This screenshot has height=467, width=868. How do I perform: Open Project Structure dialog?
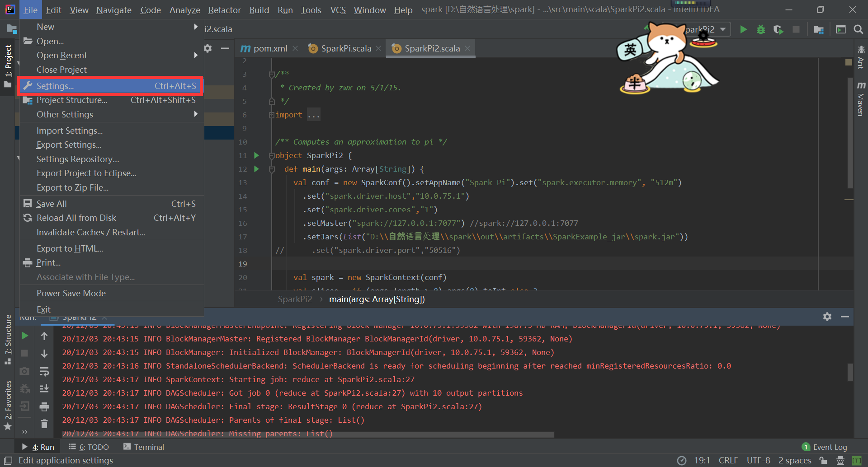[x=112, y=100]
